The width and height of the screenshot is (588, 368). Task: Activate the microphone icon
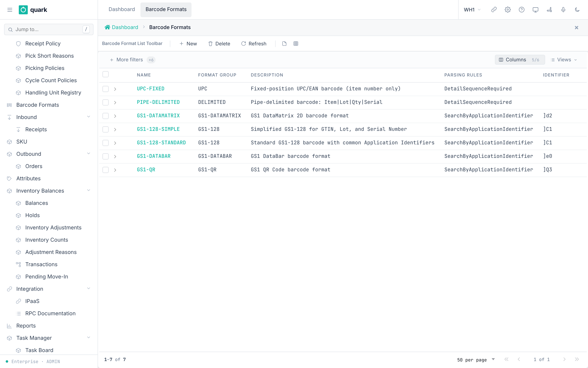(x=563, y=10)
